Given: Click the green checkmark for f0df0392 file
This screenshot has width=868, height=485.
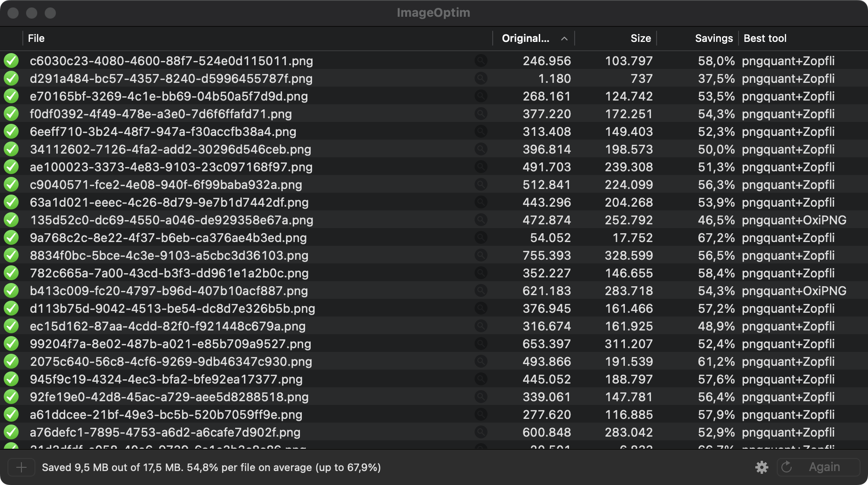Looking at the screenshot, I should point(11,114).
